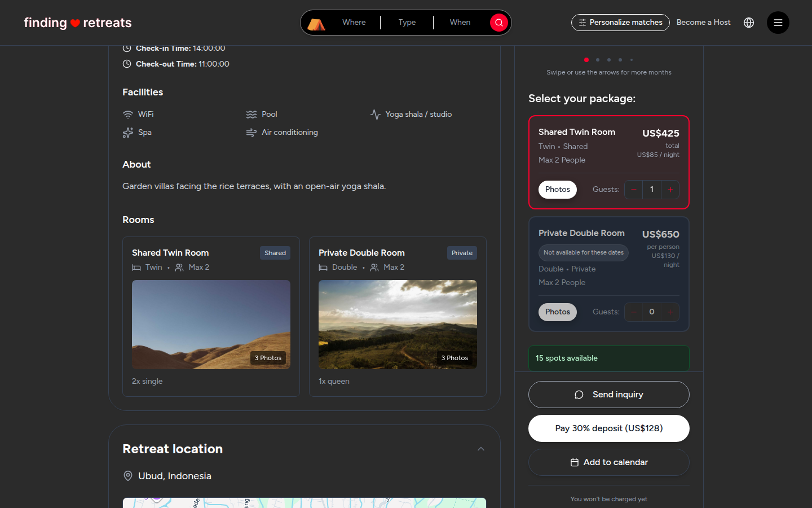Click the bed icon in Shared Twin Room card

[x=136, y=268]
